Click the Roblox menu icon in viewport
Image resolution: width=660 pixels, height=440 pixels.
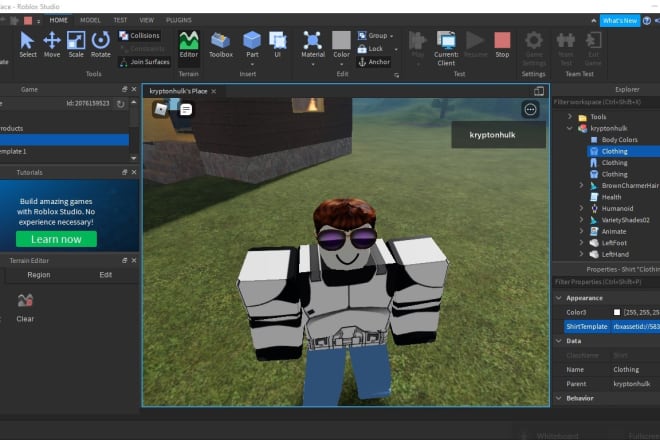[161, 109]
